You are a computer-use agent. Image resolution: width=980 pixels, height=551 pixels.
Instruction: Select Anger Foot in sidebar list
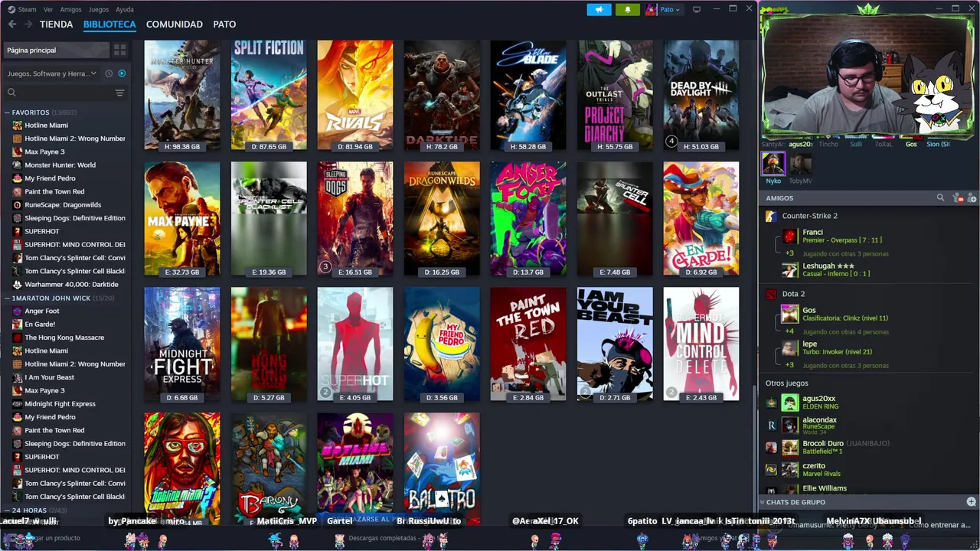point(67,311)
